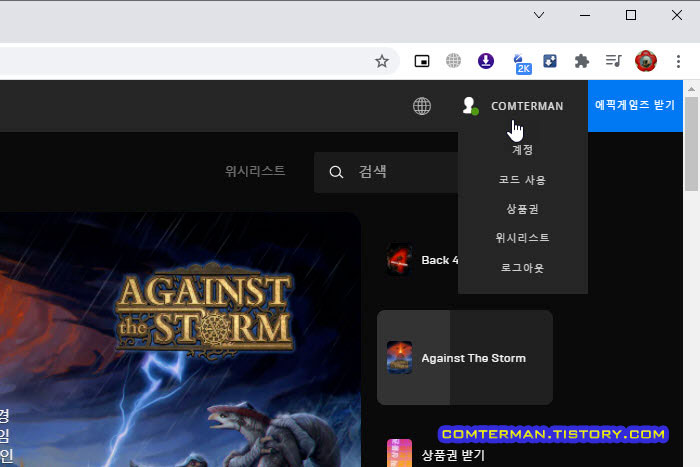
Task: Open the blue arrows extension icon
Action: point(550,61)
